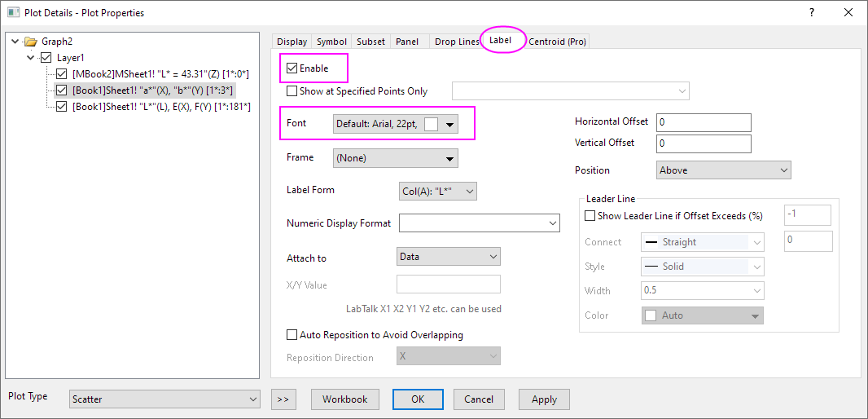
Task: Collapse the Graph2 tree node
Action: [x=15, y=42]
